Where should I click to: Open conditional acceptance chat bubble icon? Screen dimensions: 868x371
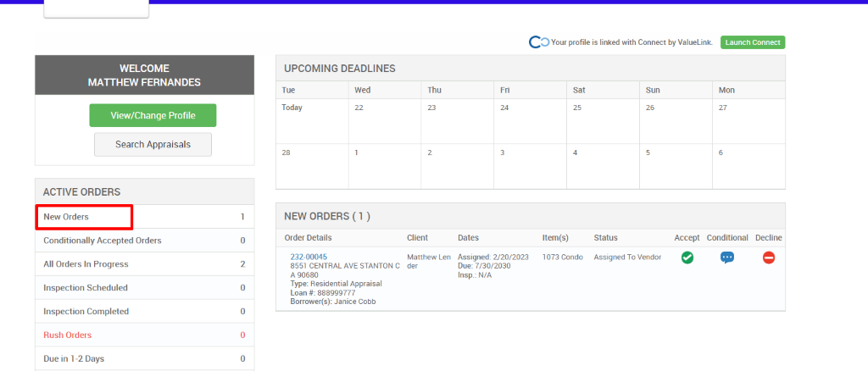click(x=726, y=257)
